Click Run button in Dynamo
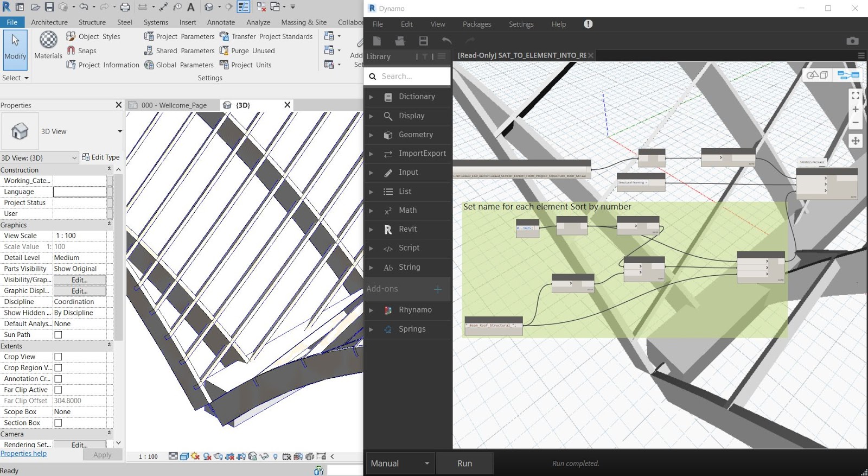The height and width of the screenshot is (476, 868). [x=465, y=464]
